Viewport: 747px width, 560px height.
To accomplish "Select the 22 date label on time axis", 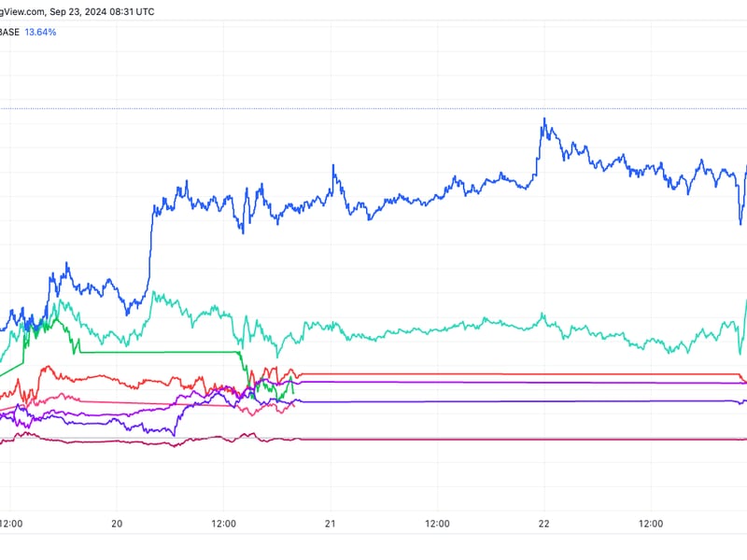I will coord(543,525).
